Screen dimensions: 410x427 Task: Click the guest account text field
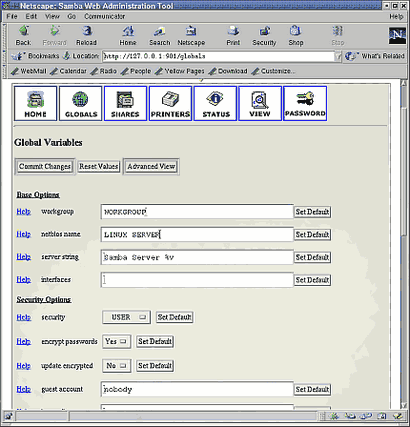tap(197, 389)
